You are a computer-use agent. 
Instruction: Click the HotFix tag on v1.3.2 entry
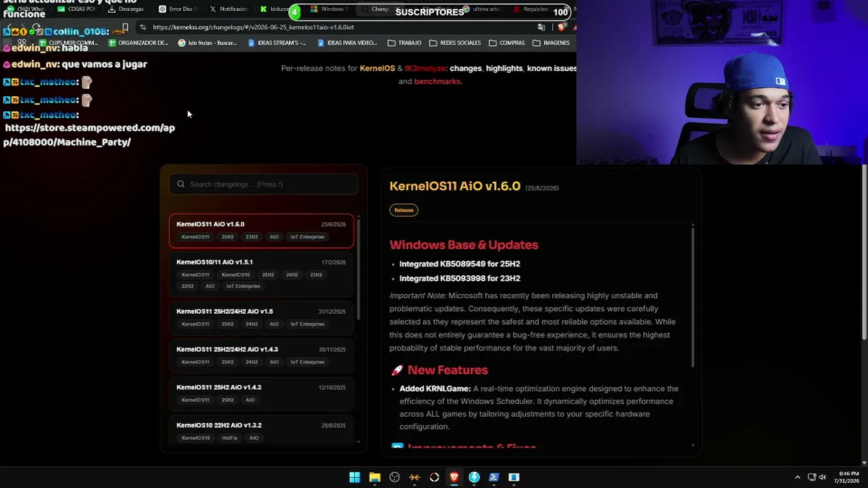click(x=230, y=438)
